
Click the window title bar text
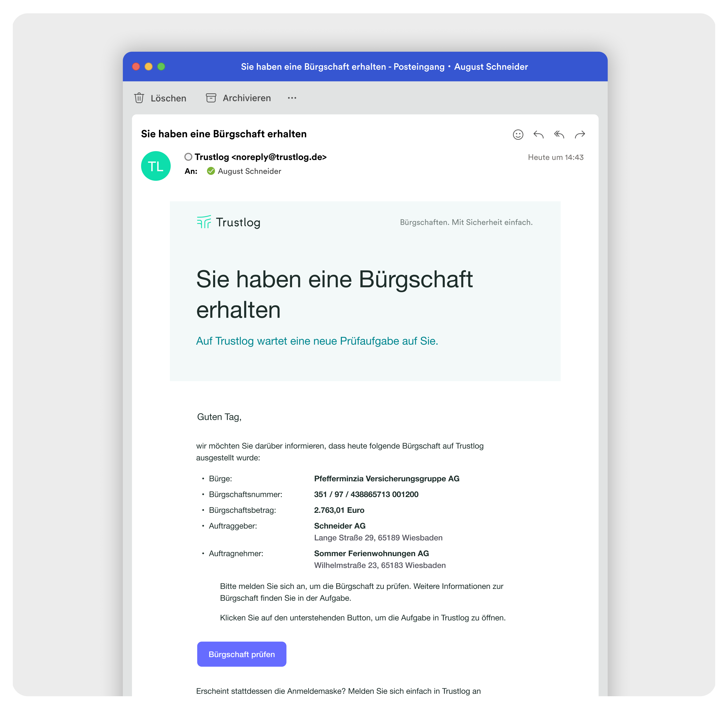click(x=384, y=66)
